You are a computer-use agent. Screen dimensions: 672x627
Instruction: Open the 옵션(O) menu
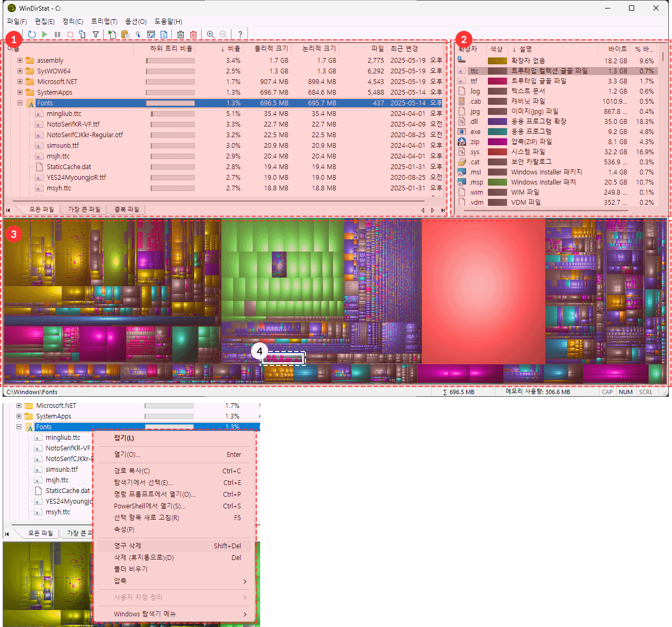tap(136, 21)
